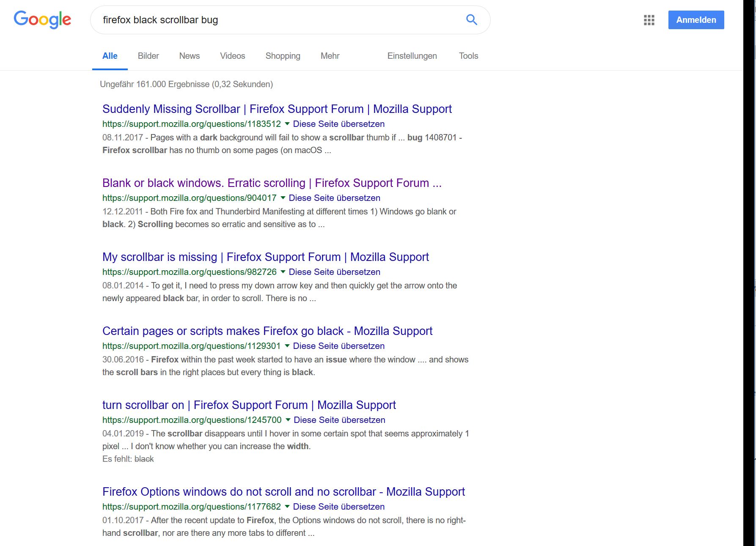Click the result count text Ungefähr 161.000 Ergebnisse
The height and width of the screenshot is (546, 756).
coord(187,84)
